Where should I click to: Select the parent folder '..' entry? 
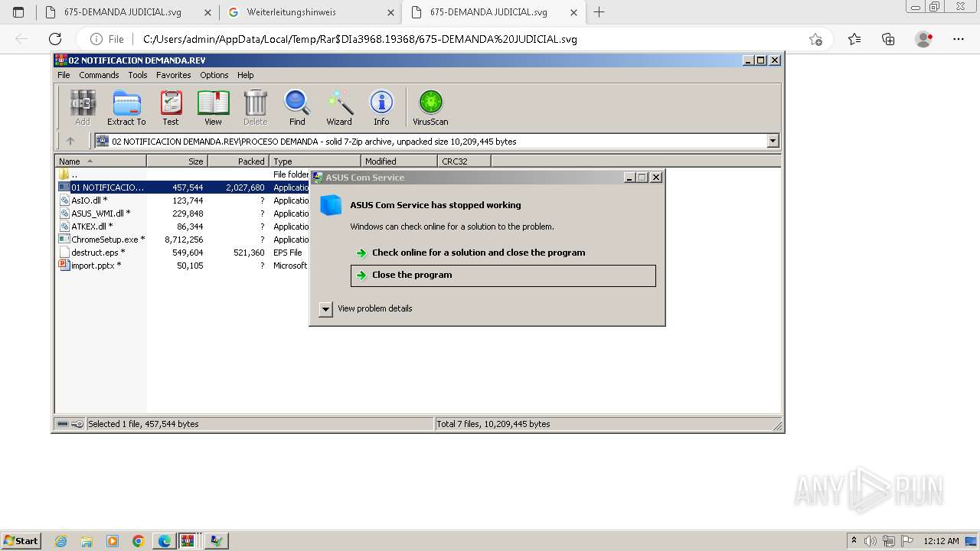(183, 174)
